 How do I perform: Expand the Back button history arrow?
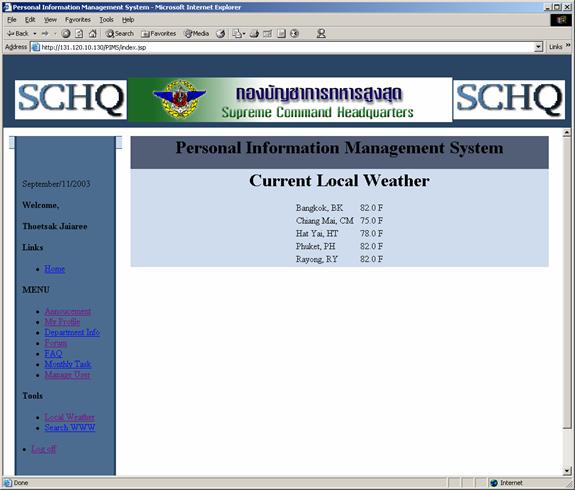(35, 34)
